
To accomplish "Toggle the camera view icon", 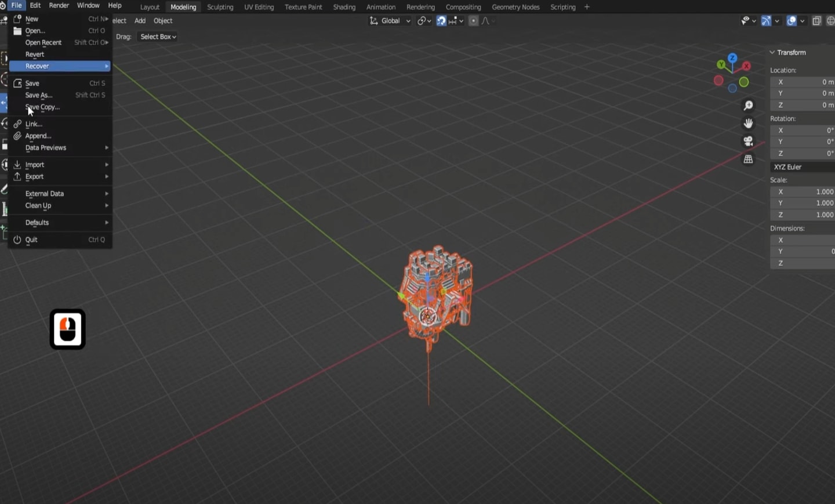I will click(749, 142).
